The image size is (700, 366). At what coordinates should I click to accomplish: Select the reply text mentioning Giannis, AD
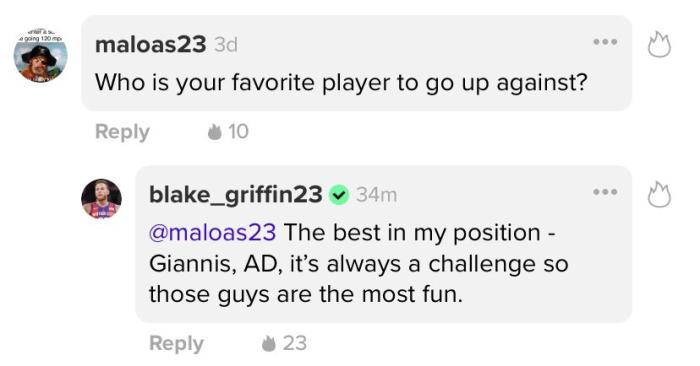[358, 263]
